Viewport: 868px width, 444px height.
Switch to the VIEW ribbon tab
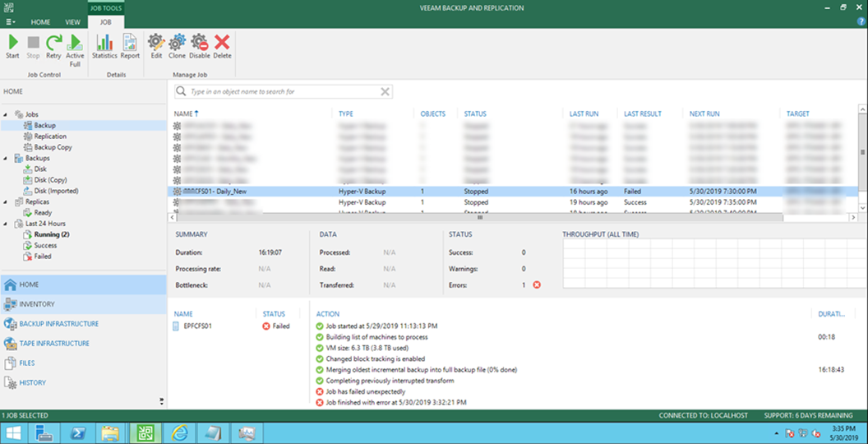(x=73, y=22)
